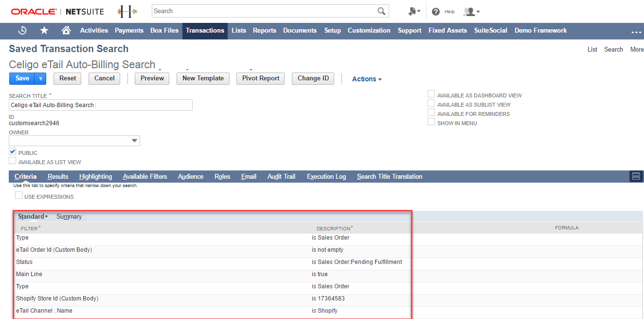Click the More link
The image size is (644, 319).
pos(637,49)
